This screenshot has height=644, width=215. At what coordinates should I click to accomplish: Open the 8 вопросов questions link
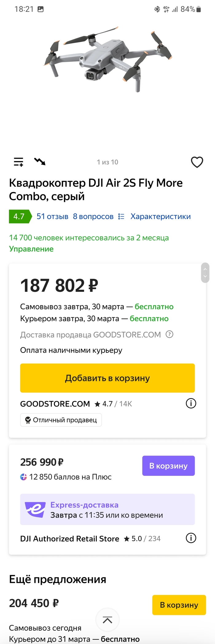click(93, 217)
